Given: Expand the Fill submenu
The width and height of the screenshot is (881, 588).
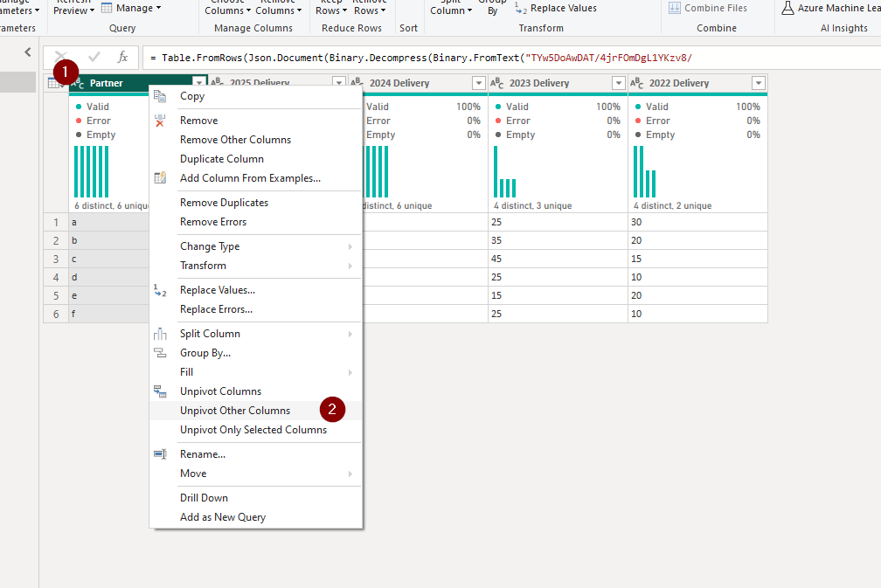Looking at the screenshot, I should [350, 372].
